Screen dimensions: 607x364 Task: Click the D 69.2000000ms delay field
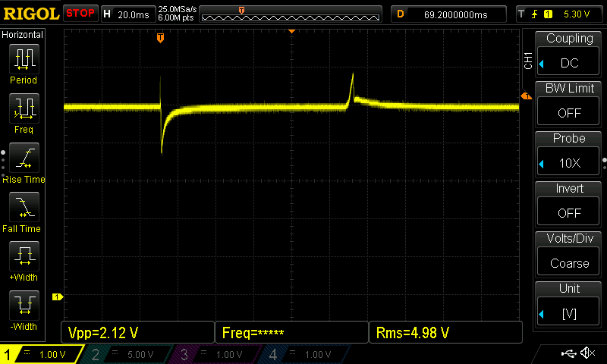[448, 14]
